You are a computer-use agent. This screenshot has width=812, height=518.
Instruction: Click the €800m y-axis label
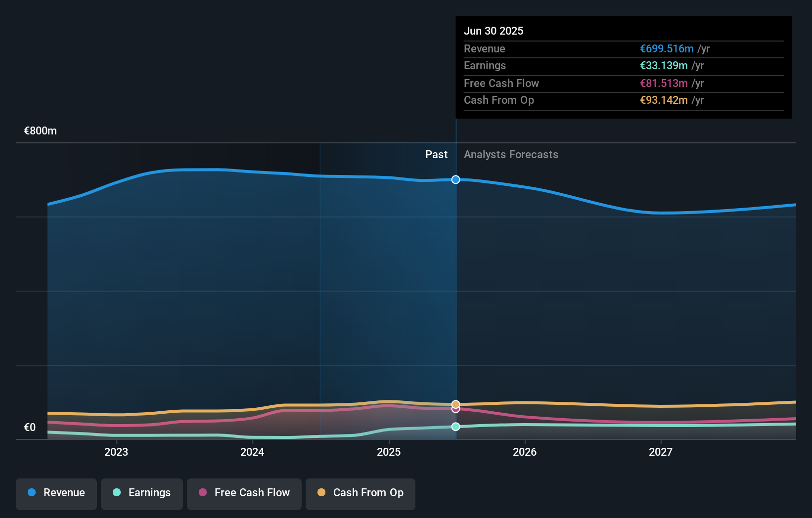coord(41,131)
